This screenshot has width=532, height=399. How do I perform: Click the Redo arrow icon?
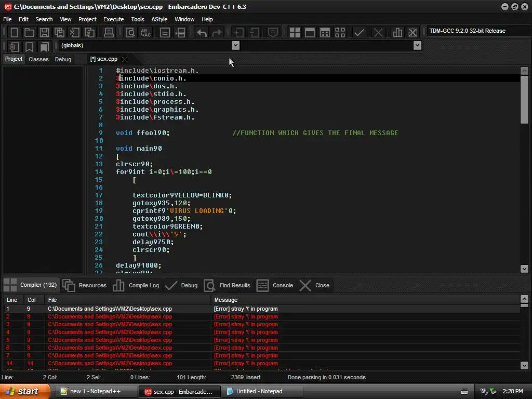pos(217,33)
